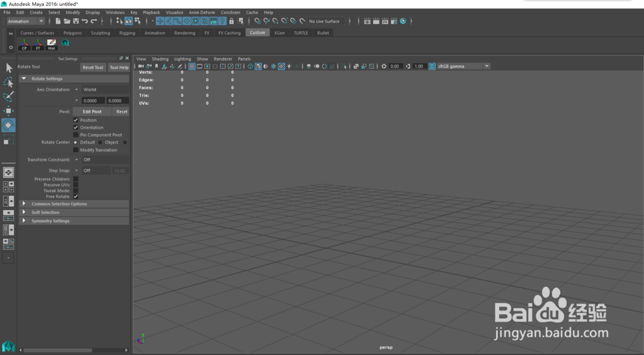
Task: Select the single pane layout icon
Action: coord(8,172)
